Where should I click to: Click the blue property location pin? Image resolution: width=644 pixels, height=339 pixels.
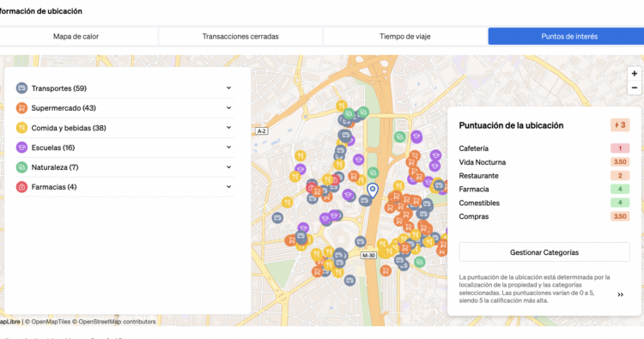pos(373,191)
